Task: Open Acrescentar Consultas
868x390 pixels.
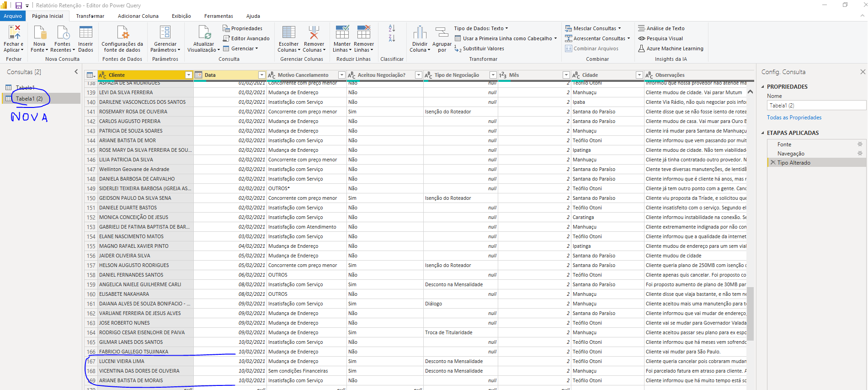Action: pos(597,38)
